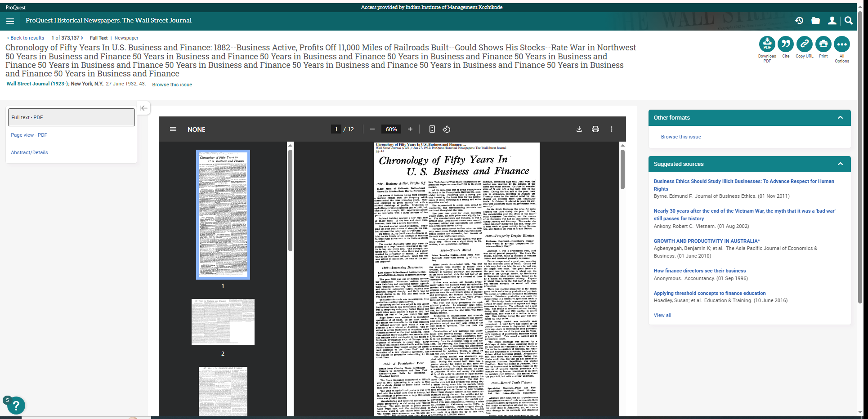Select Page view - PDF option
This screenshot has height=419, width=868.
point(29,135)
